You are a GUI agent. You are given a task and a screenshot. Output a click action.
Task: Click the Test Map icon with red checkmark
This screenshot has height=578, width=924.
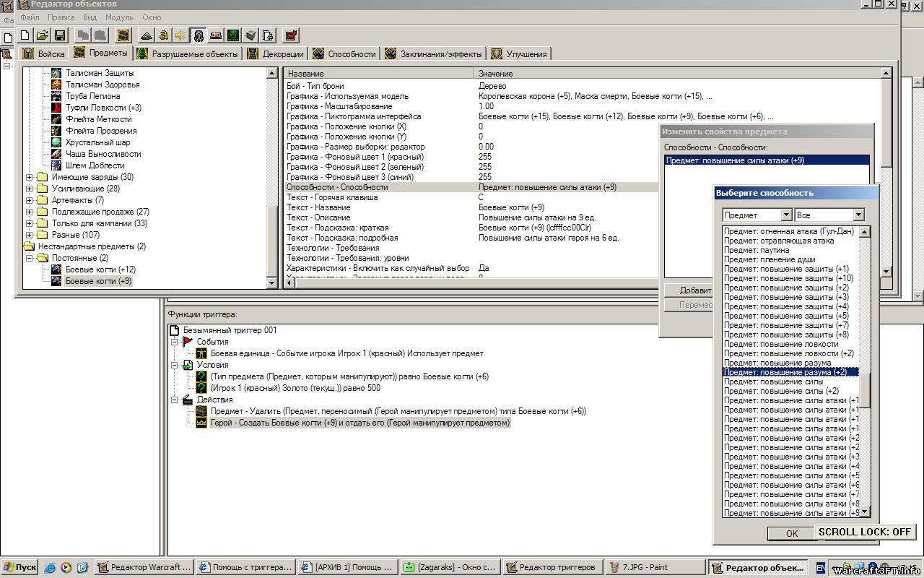(x=290, y=35)
